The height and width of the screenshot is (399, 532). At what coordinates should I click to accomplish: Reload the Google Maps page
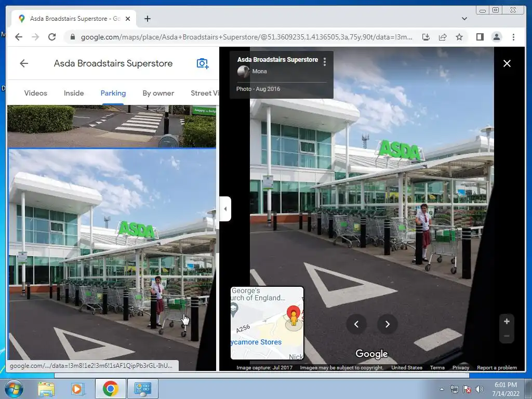tap(52, 37)
